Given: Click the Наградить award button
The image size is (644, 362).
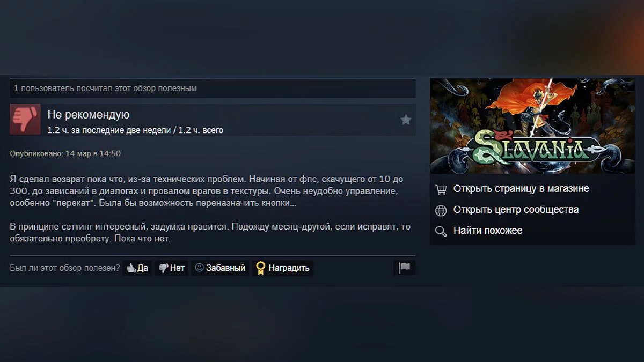Looking at the screenshot, I should coord(283,268).
